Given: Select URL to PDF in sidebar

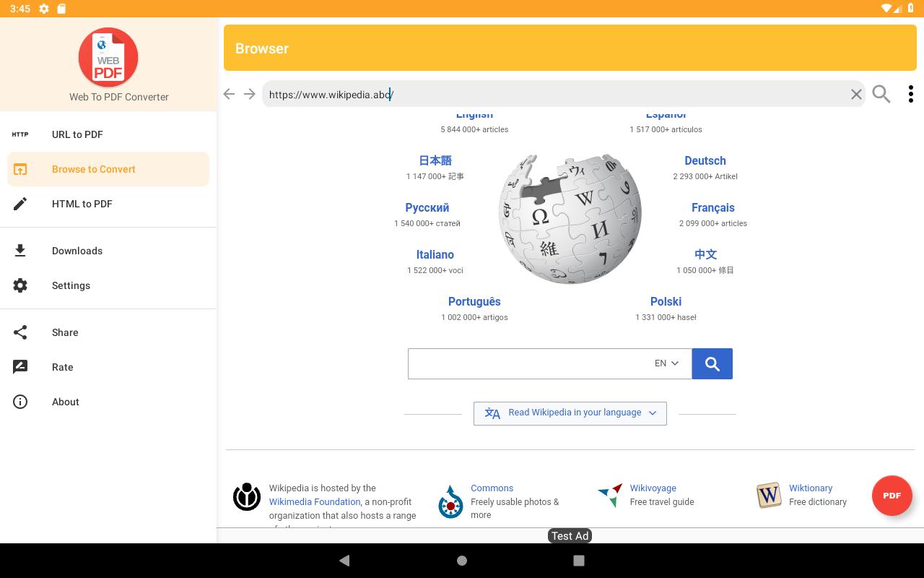Looking at the screenshot, I should 77,134.
